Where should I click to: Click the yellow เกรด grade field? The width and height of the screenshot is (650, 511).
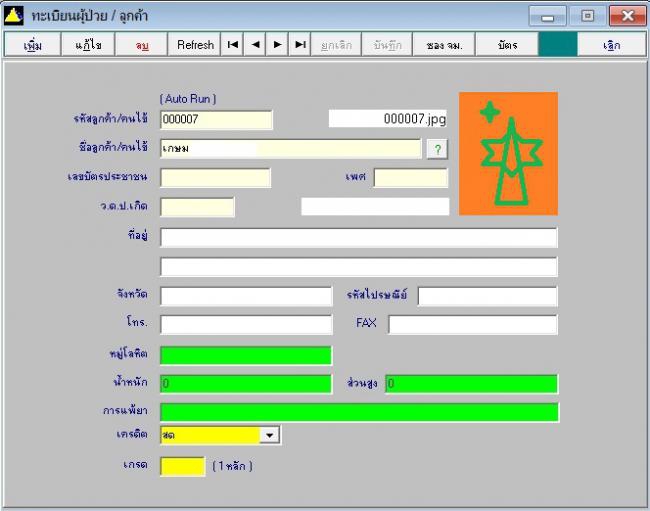(183, 467)
